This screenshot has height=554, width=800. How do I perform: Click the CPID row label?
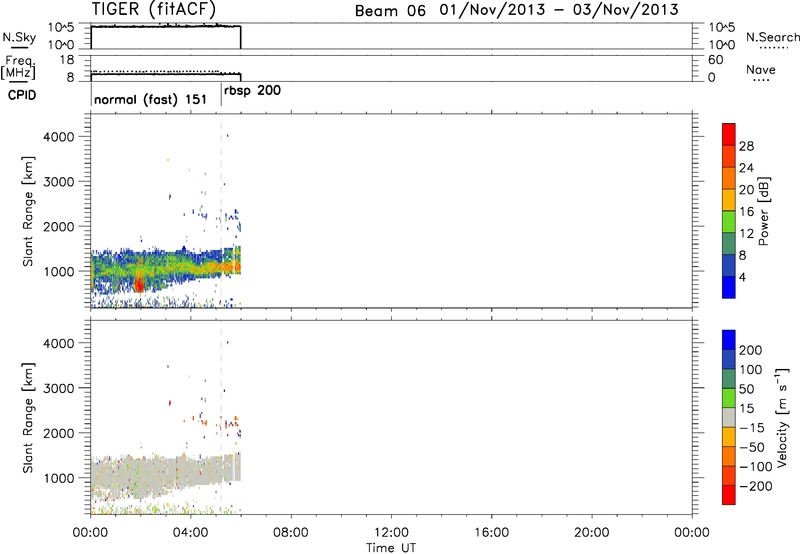pos(22,95)
